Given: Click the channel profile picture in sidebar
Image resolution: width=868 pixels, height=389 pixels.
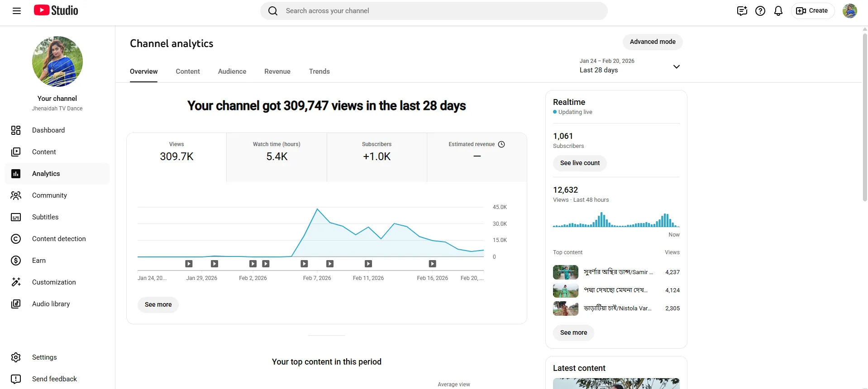Looking at the screenshot, I should click(x=57, y=62).
